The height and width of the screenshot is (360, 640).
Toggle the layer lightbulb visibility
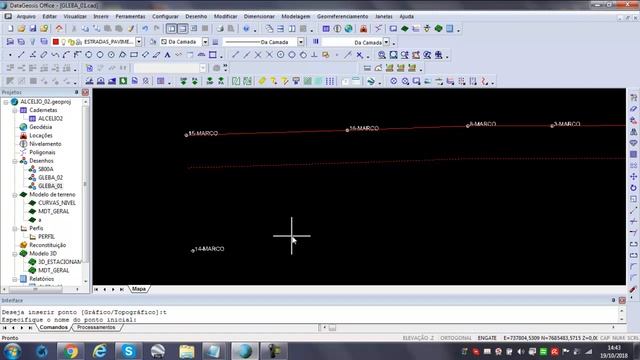64,42
